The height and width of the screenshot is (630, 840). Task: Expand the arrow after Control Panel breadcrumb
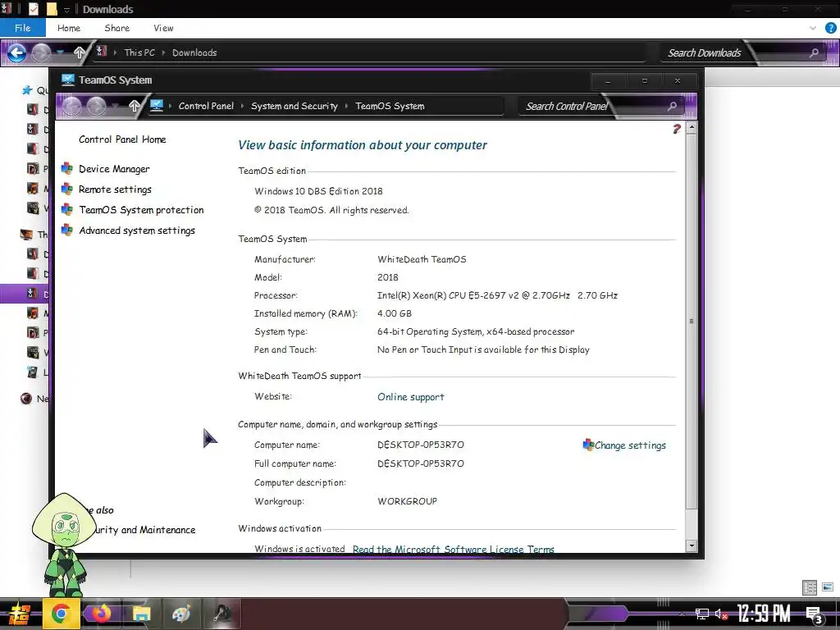[x=242, y=106]
